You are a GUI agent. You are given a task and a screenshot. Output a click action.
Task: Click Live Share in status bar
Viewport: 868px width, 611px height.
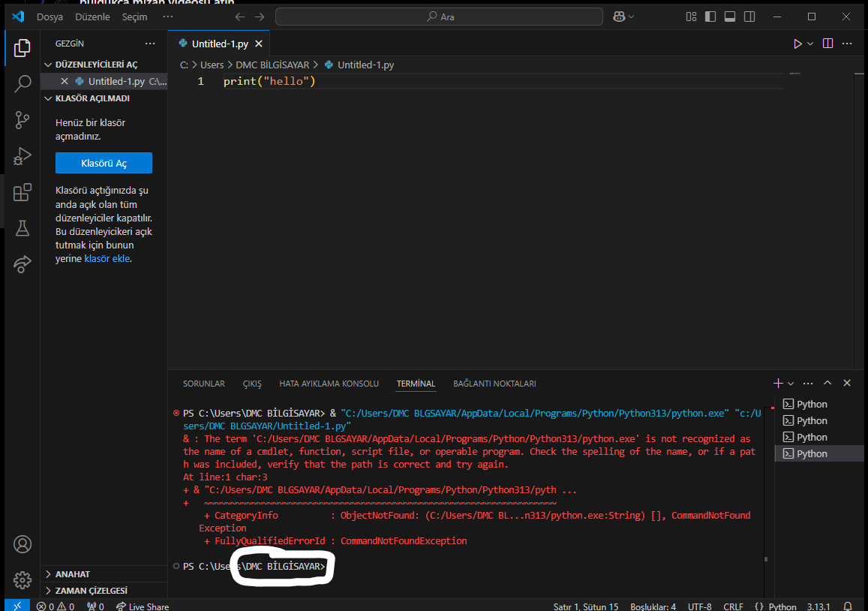143,606
